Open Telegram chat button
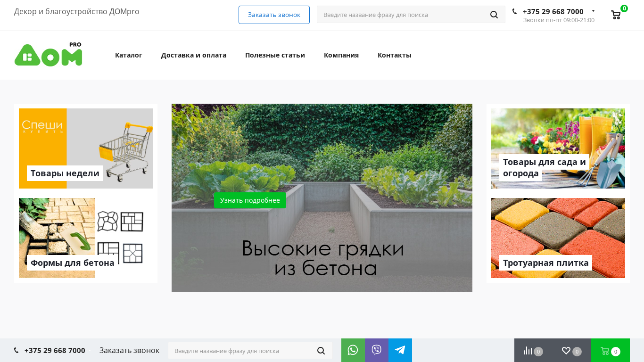This screenshot has width=644, height=362. point(400,350)
